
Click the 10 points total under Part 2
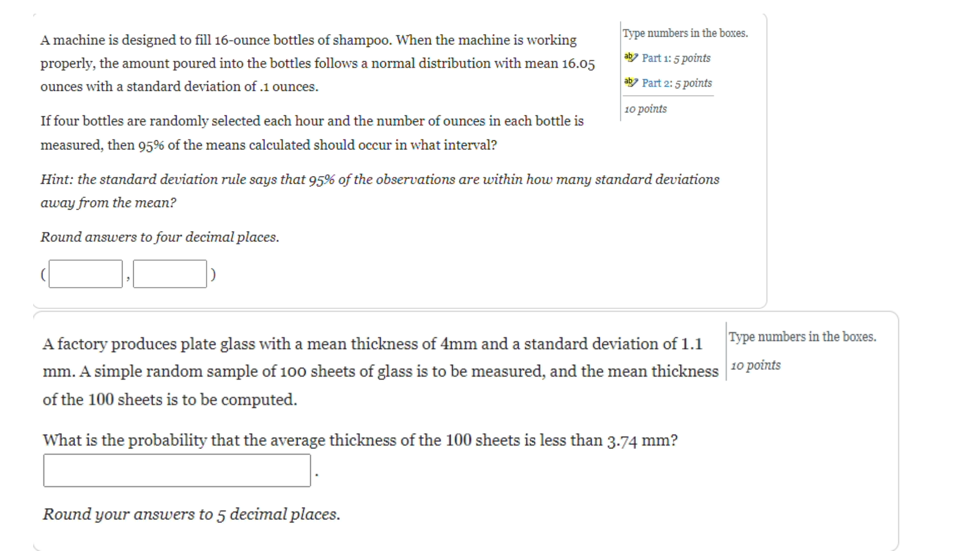[x=646, y=109]
